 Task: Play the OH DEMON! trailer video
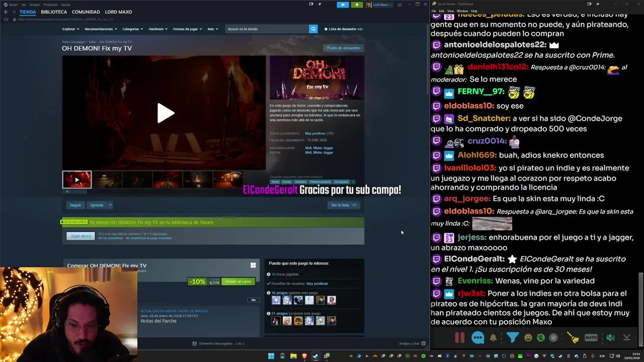pos(165,113)
